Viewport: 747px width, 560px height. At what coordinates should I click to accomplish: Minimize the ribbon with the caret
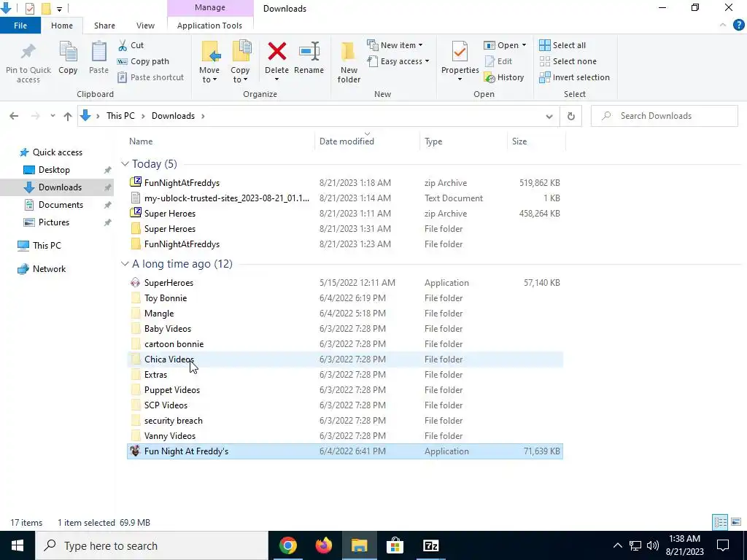[x=723, y=26]
